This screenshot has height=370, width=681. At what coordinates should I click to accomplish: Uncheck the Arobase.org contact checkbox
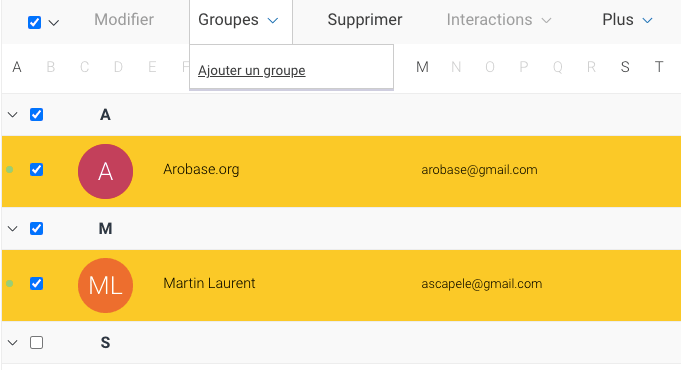coord(36,169)
